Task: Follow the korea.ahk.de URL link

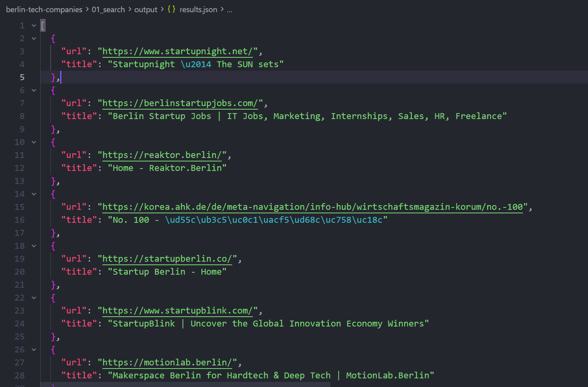Action: [313, 207]
